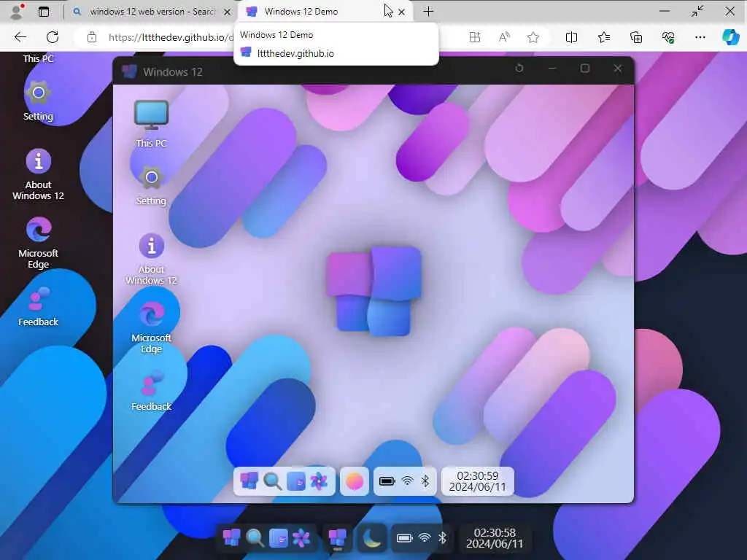Click Wi-Fi icon in nested taskbar
This screenshot has width=747, height=560.
(x=407, y=481)
